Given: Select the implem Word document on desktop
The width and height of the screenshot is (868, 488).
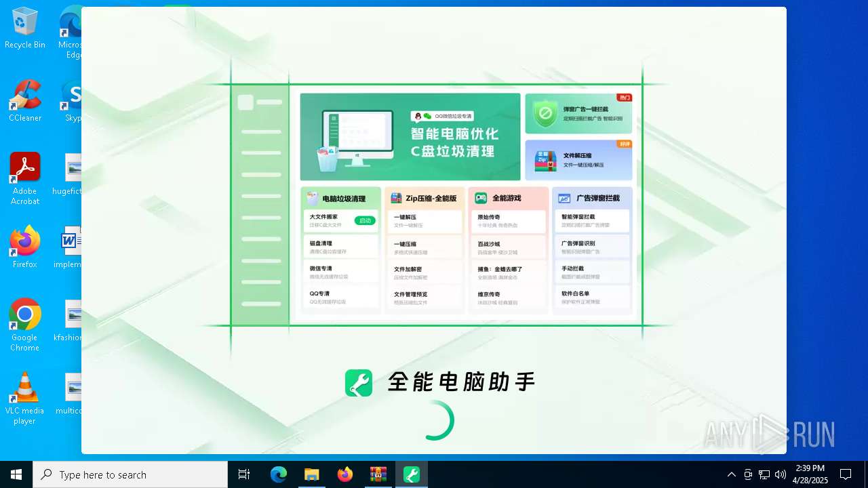Looking at the screenshot, I should click(x=68, y=247).
